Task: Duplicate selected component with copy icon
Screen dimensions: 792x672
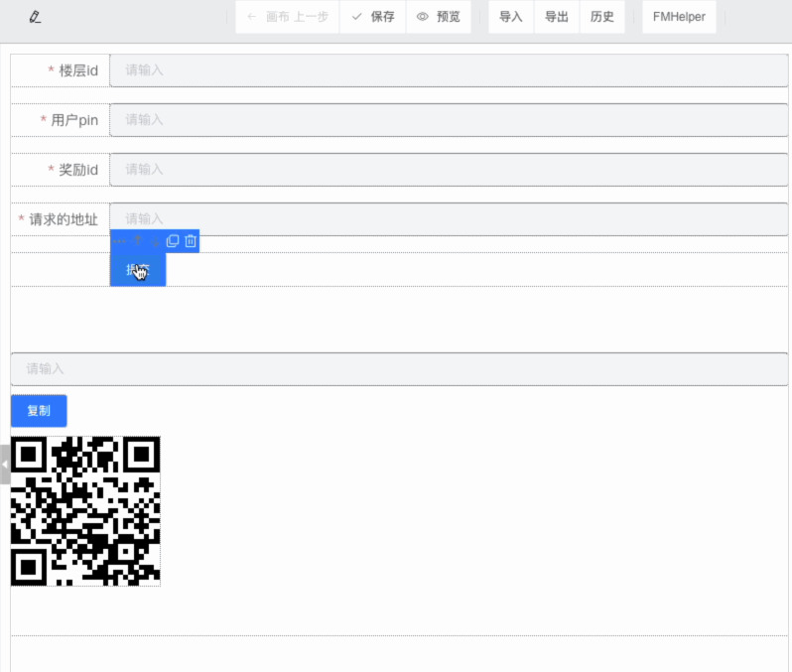Action: (173, 241)
